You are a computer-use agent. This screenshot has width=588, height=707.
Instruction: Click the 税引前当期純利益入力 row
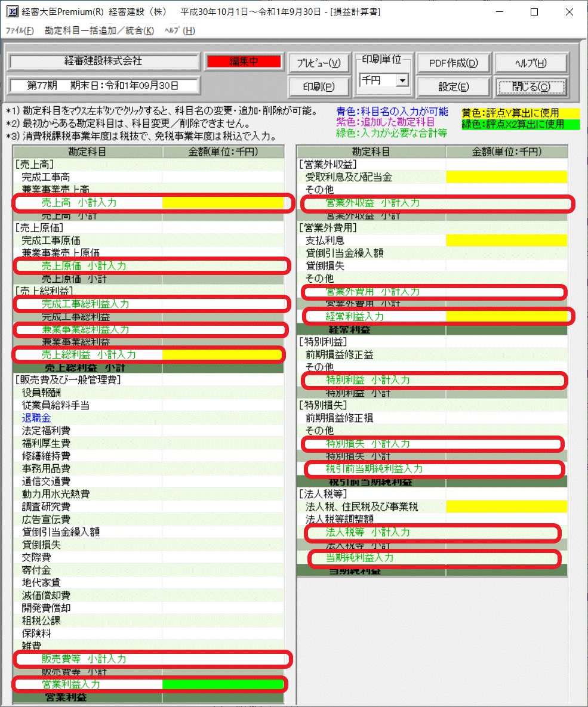point(432,468)
